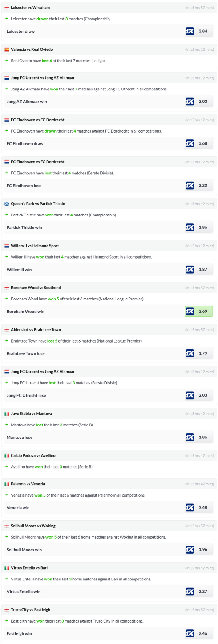
Task: Click the 1X icon in Mantova lose row
Action: (x=190, y=437)
